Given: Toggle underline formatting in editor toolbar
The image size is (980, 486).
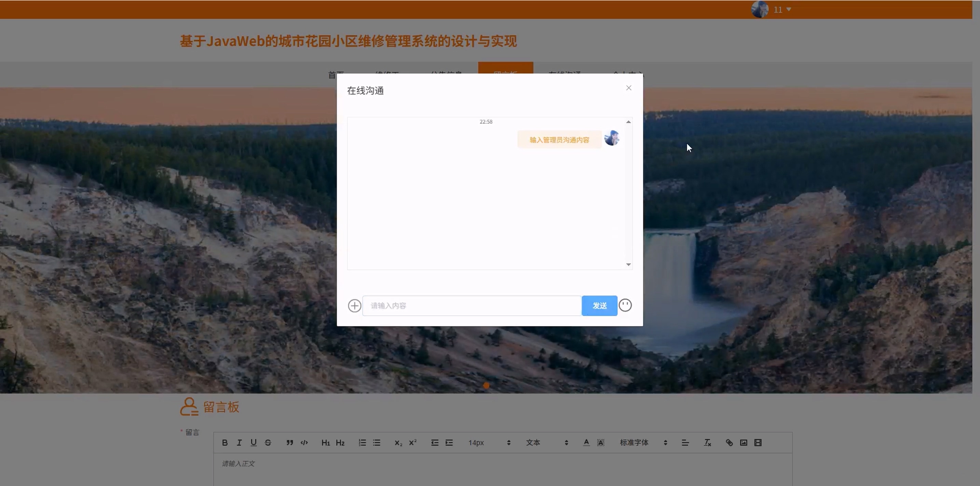Looking at the screenshot, I should pyautogui.click(x=253, y=443).
